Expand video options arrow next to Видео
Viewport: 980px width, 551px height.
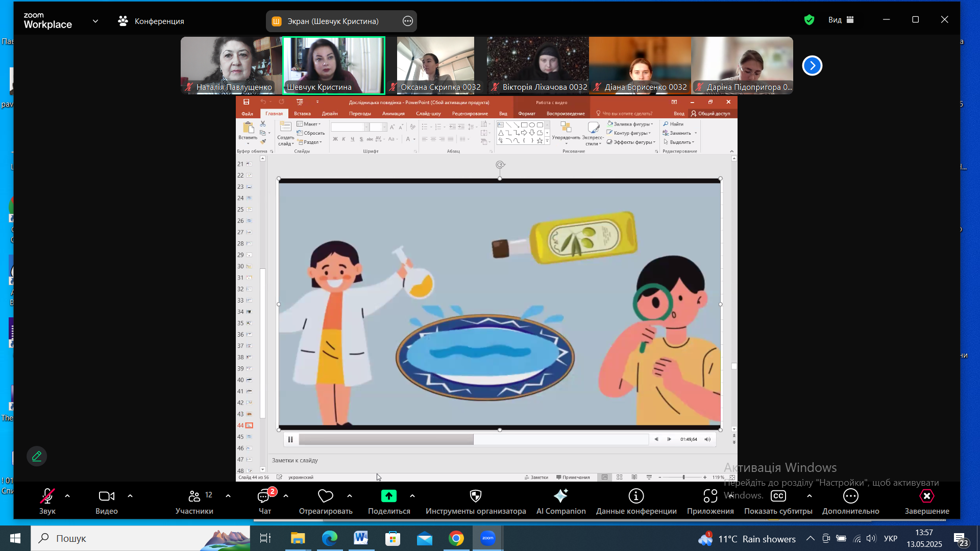point(130,496)
